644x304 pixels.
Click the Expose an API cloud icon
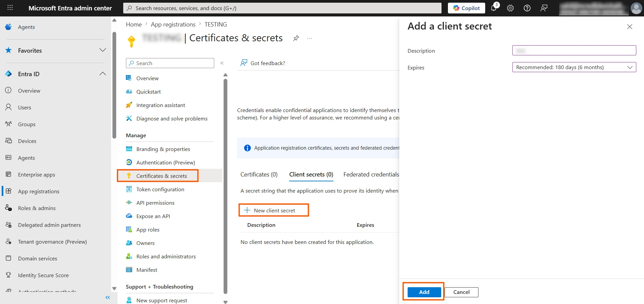[129, 216]
